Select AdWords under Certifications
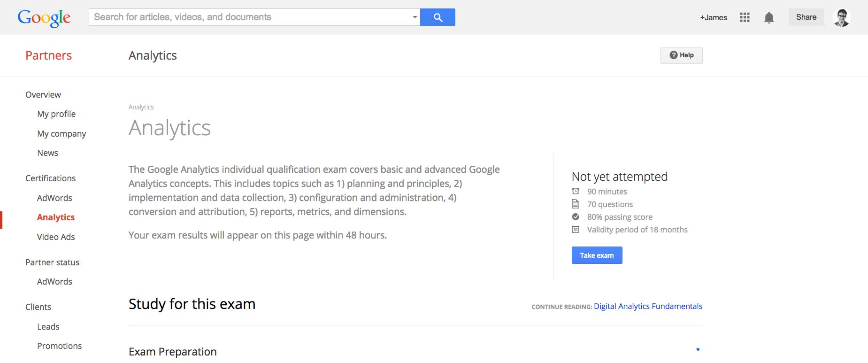This screenshot has width=868, height=363. click(x=54, y=198)
